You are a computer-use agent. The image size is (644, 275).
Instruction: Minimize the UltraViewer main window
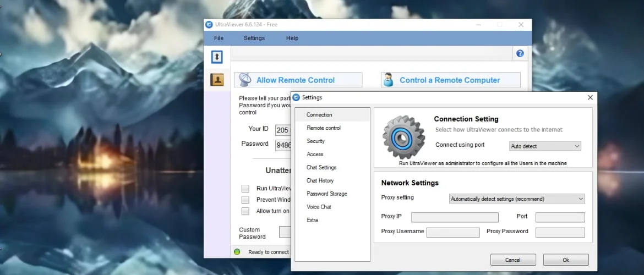pyautogui.click(x=478, y=25)
